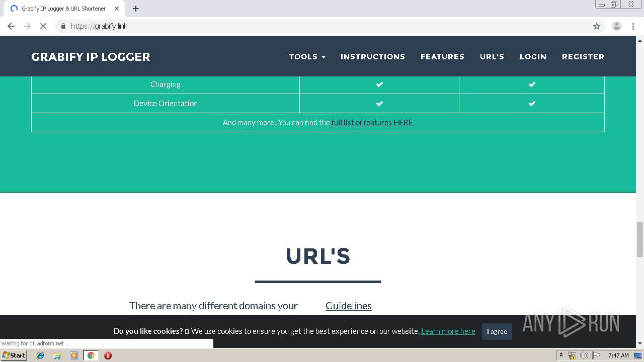
Task: Click the Device Orientation row label
Action: [x=165, y=104]
